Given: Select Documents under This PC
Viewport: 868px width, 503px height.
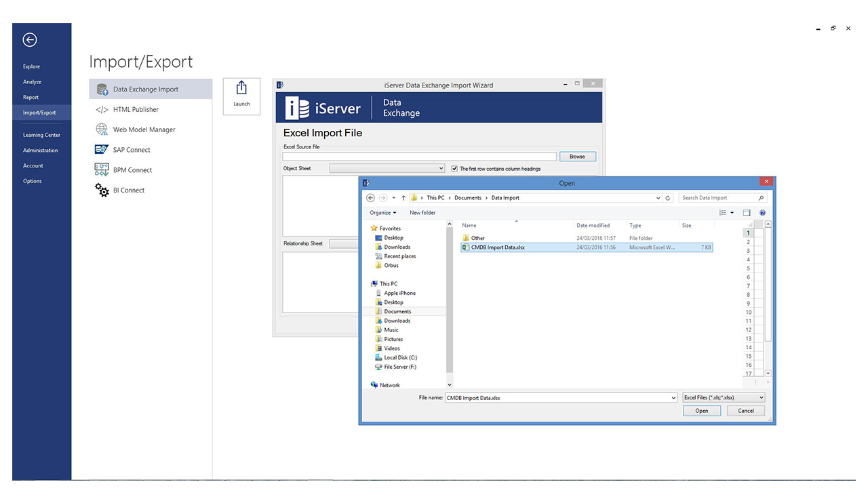Looking at the screenshot, I should click(x=397, y=311).
